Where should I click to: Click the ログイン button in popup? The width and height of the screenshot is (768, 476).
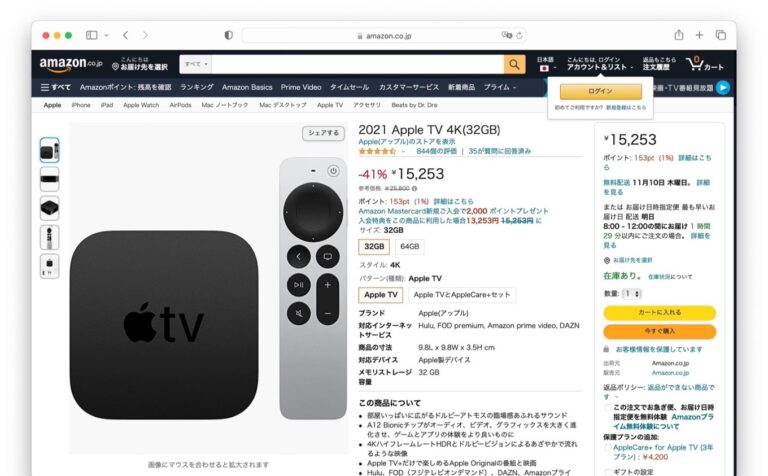point(600,92)
